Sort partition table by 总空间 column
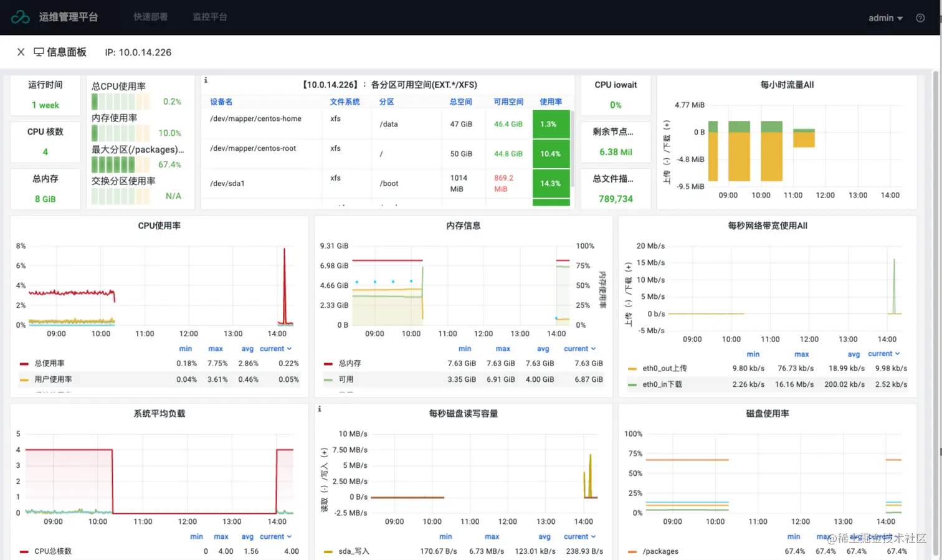 coord(461,102)
